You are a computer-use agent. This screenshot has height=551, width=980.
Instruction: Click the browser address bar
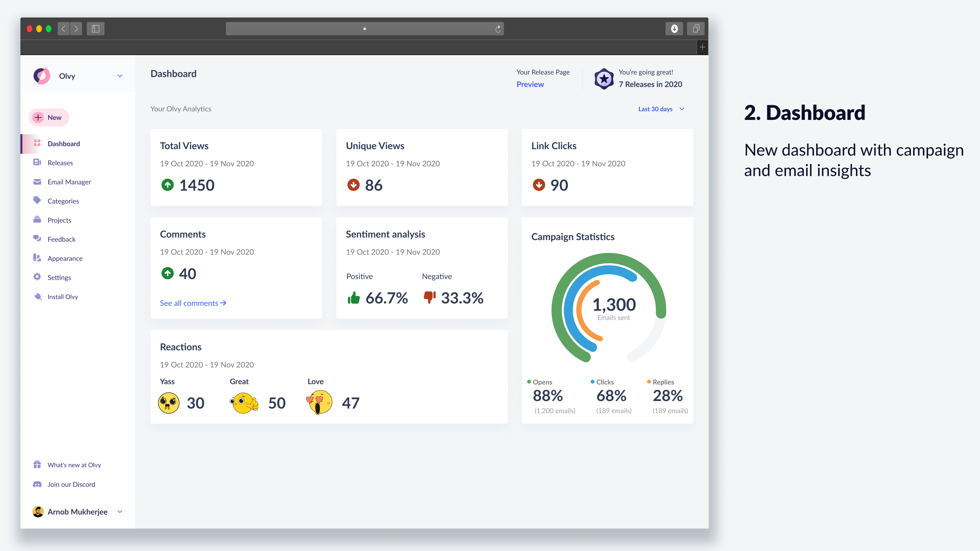364,29
